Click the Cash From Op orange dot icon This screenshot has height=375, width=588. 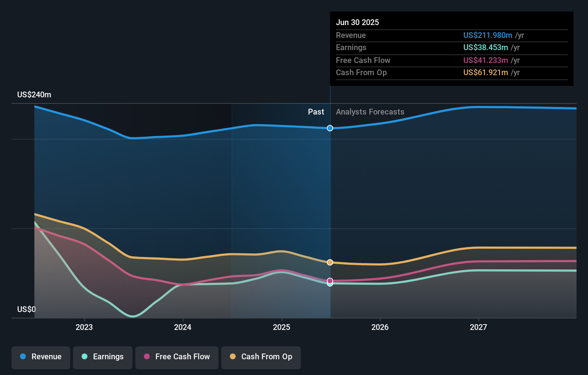click(232, 357)
